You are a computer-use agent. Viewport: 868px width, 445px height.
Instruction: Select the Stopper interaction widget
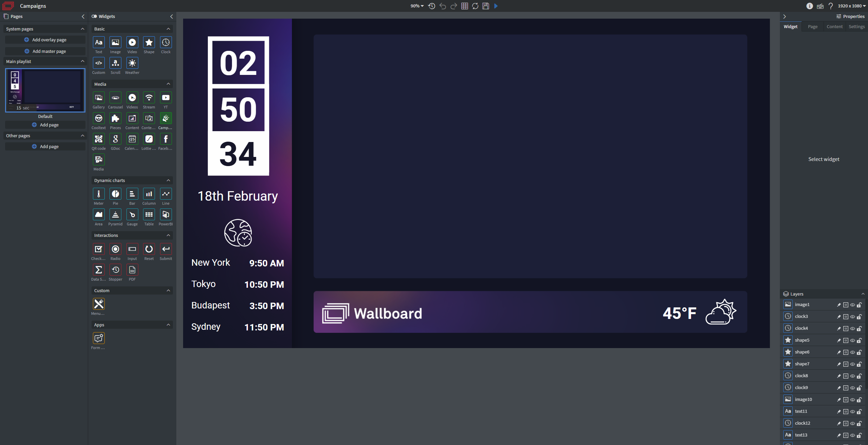[115, 270]
